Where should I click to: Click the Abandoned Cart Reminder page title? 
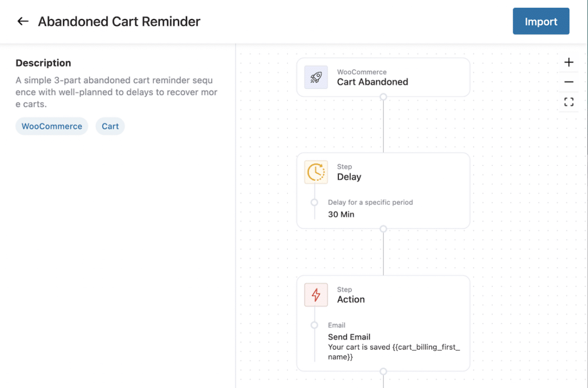pos(119,22)
